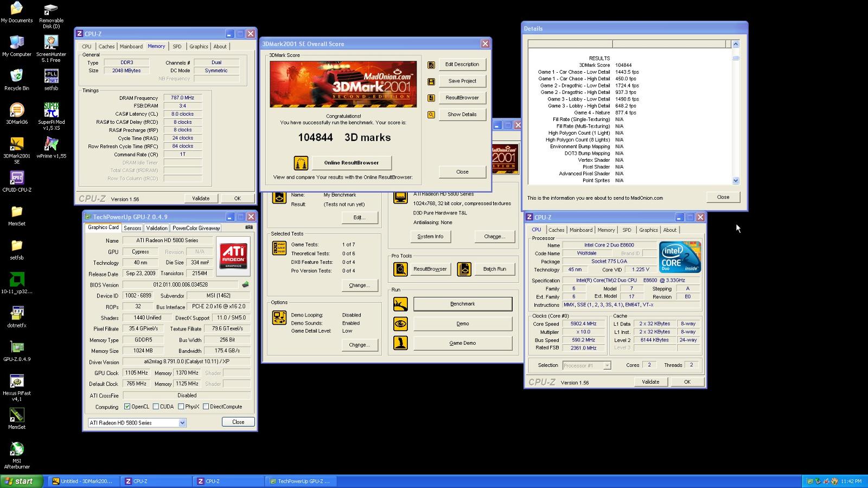Click the Show Details button
This screenshot has height=488, width=868.
462,115
